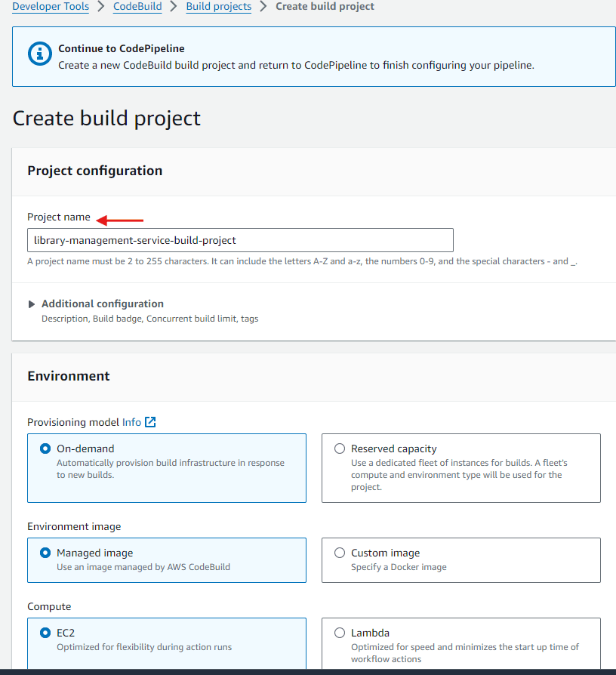Open Provisioning model Info link
This screenshot has height=675, width=616.
pos(131,422)
